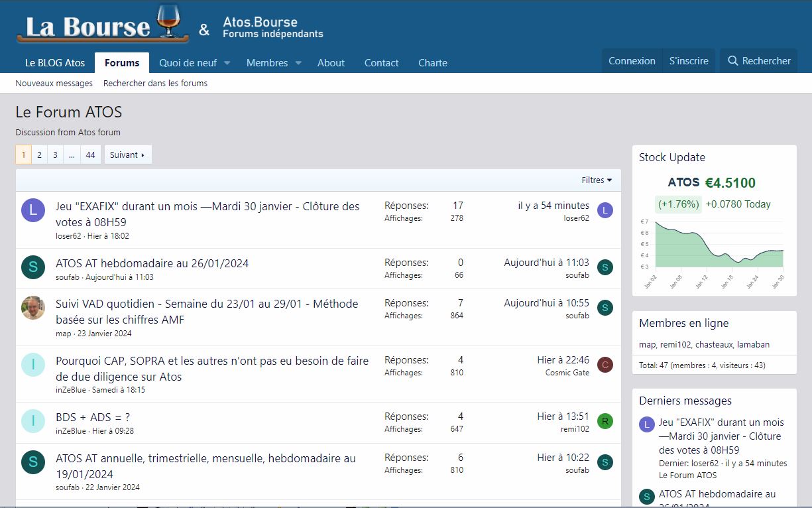Click soufab's author avatar on the 26/01/2024 hebdomadaire thread
The width and height of the screenshot is (812, 508).
click(x=33, y=267)
